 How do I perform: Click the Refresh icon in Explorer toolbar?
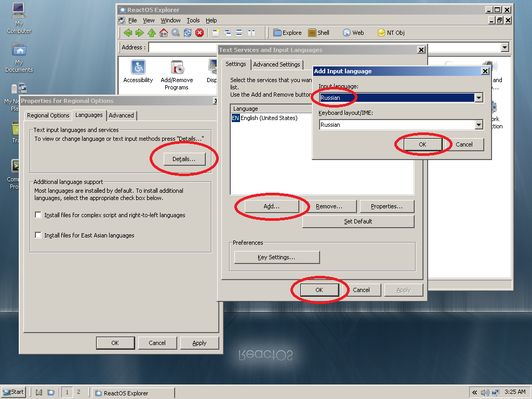click(x=188, y=33)
